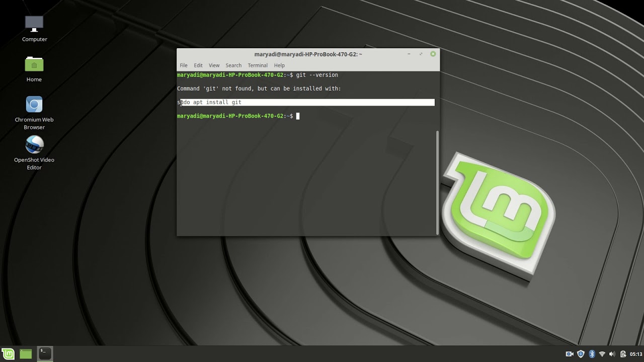
Task: Minimize the terminal window
Action: (x=409, y=54)
